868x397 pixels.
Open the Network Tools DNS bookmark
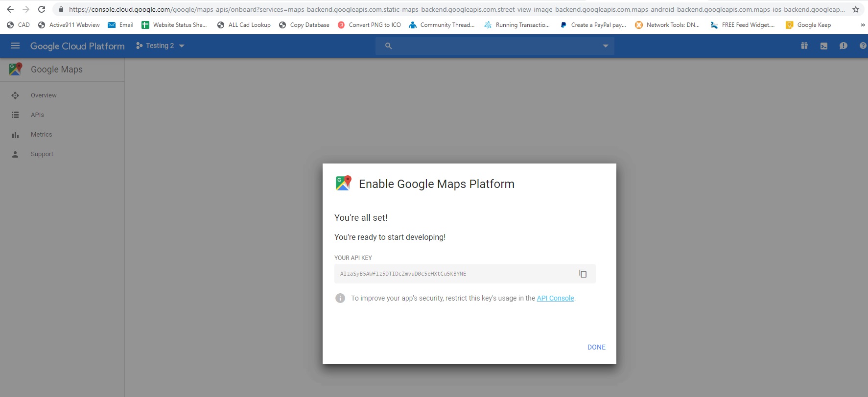(667, 25)
